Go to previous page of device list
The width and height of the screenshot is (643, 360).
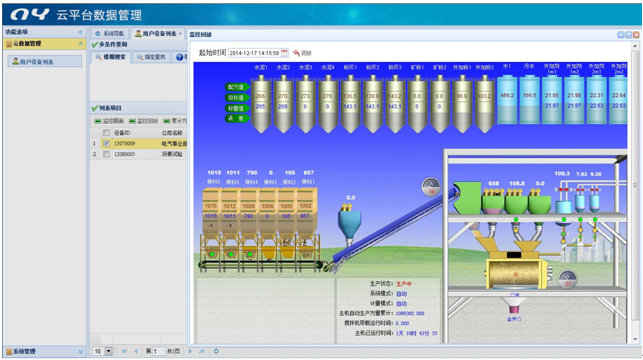[x=136, y=351]
